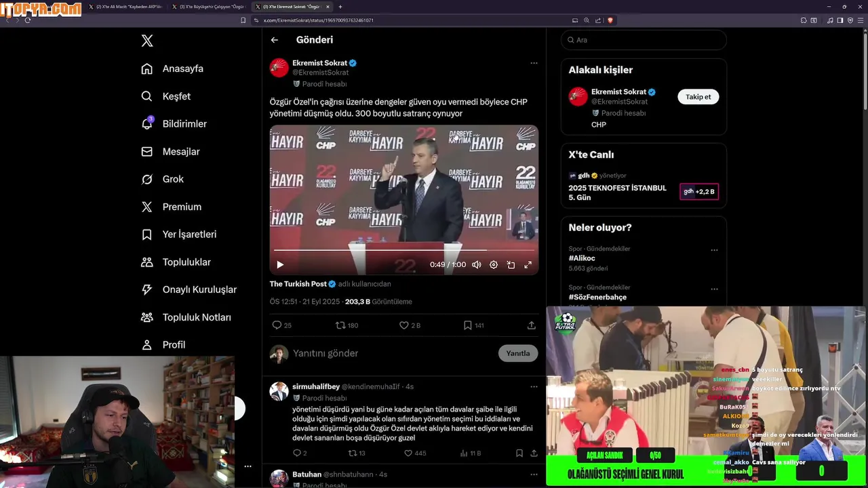868x488 pixels.
Task: Like sirmuhalifbey's comment (445)
Action: (415, 453)
